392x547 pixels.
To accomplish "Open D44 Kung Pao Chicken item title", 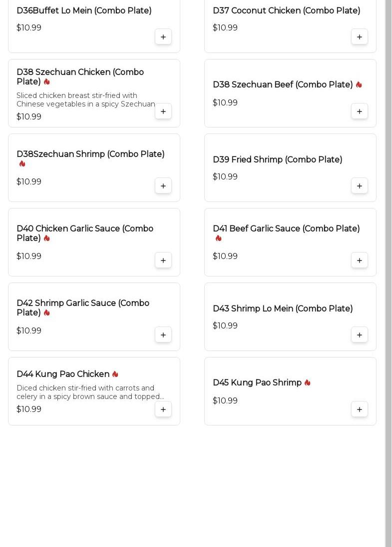I will coord(63,374).
